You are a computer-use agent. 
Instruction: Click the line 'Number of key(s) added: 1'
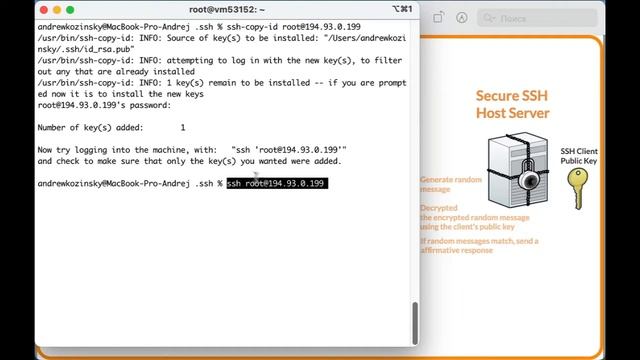point(111,127)
